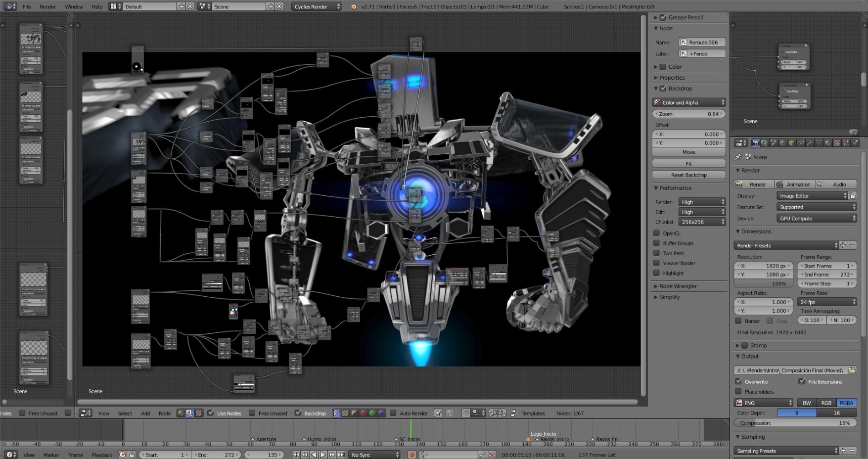Click the Animation render button

coord(795,184)
